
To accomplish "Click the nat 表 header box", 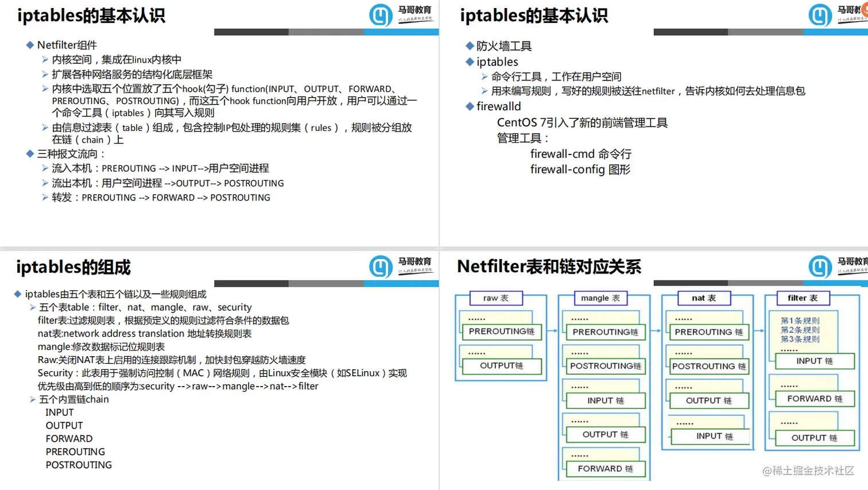I will [704, 298].
